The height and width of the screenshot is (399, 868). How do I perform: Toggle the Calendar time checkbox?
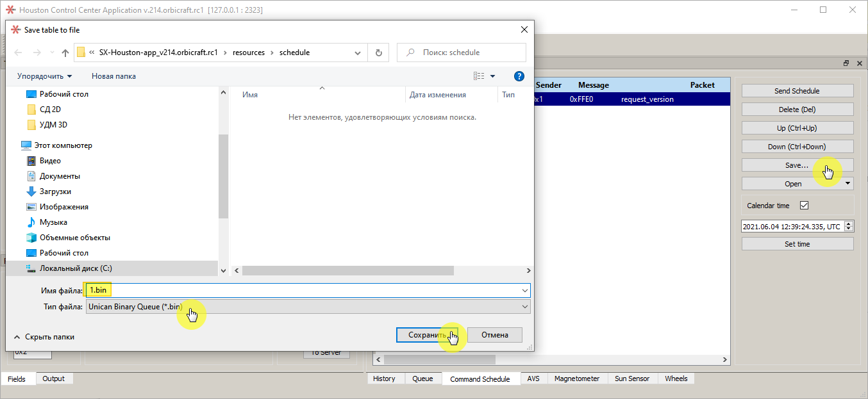click(805, 206)
